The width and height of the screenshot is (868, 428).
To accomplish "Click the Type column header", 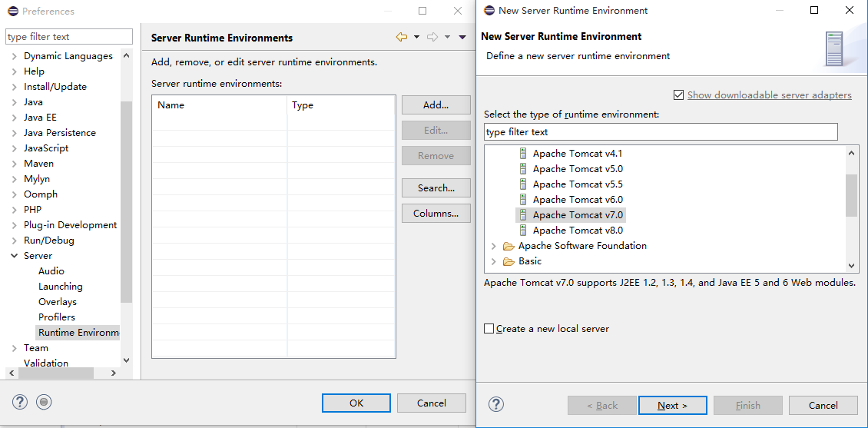I will coord(340,105).
